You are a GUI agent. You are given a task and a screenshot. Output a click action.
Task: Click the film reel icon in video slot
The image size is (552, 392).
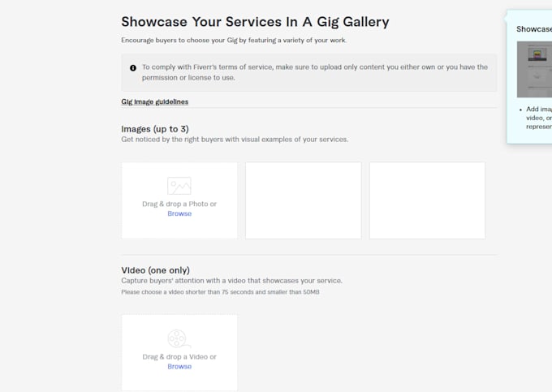point(179,339)
